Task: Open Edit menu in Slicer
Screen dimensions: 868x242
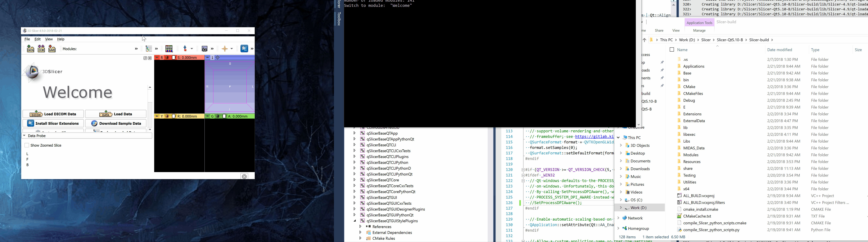Action: (x=38, y=39)
